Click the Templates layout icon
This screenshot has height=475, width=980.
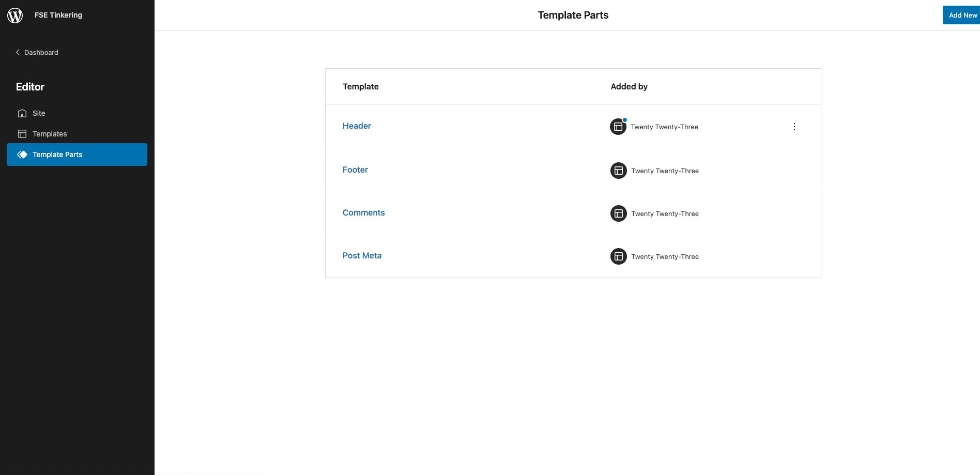(22, 134)
